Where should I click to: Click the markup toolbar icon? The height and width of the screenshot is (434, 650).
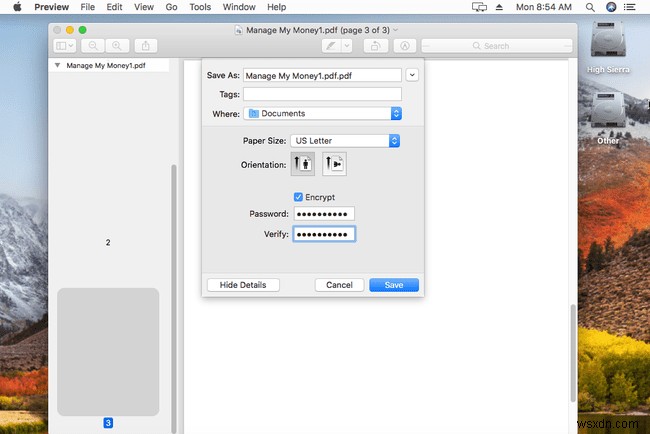pyautogui.click(x=405, y=46)
